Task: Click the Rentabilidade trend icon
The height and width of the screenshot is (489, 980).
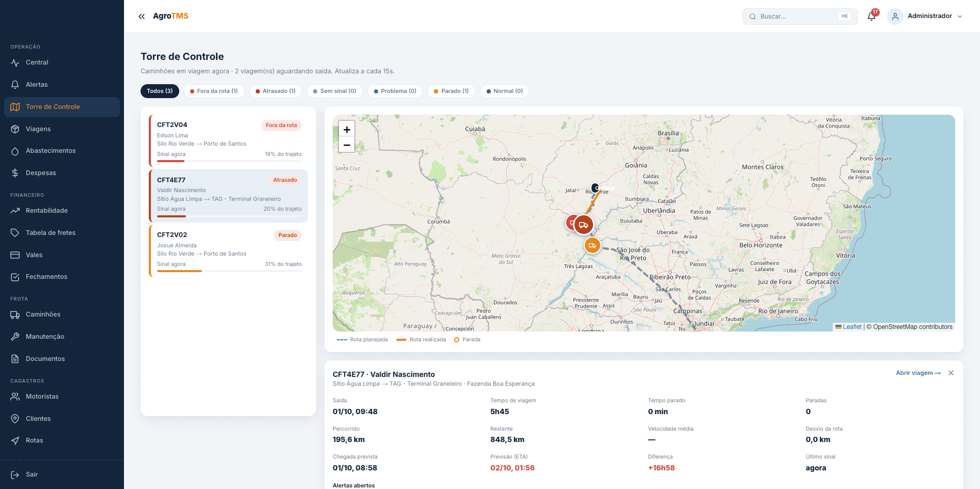Action: coord(15,211)
